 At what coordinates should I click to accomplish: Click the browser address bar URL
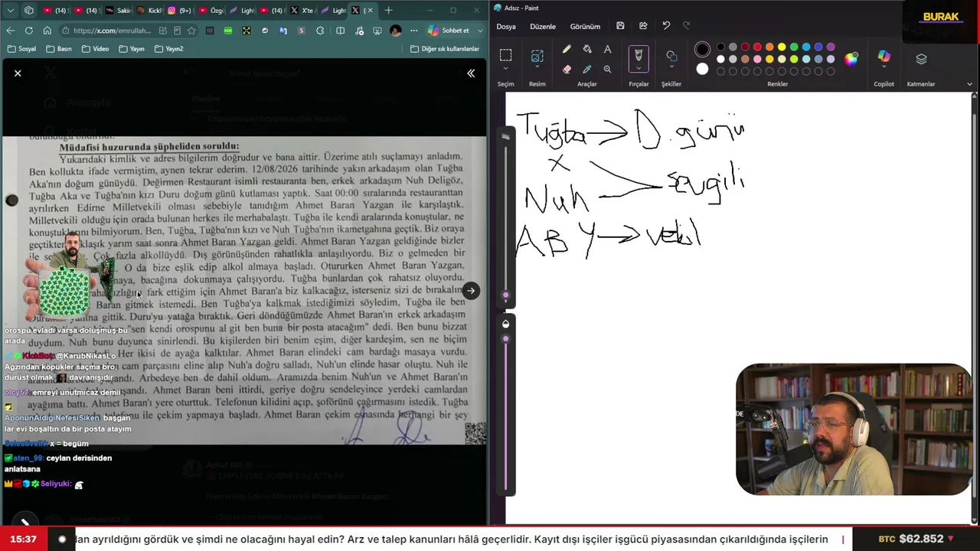click(x=114, y=31)
